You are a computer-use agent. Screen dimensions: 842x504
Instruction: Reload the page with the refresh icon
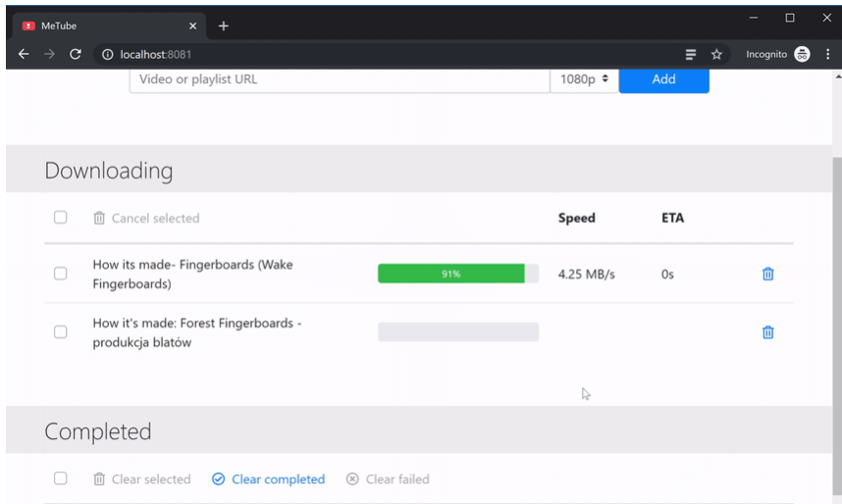click(x=76, y=55)
